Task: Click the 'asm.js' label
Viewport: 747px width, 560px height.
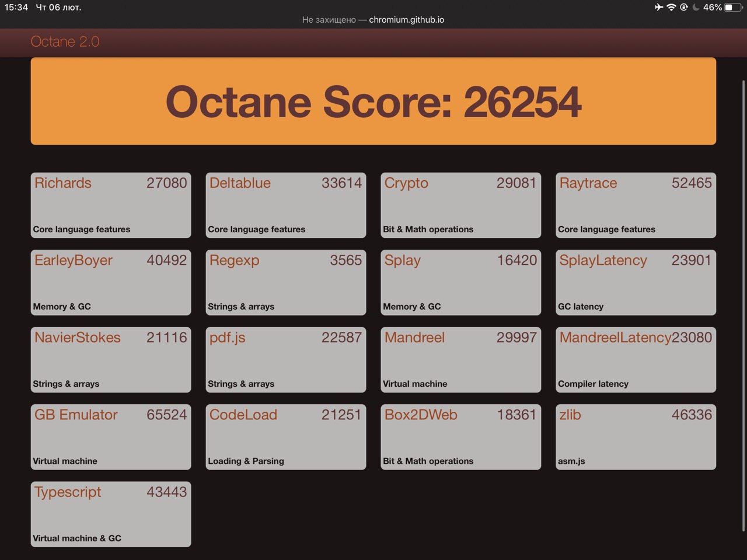Action: click(571, 461)
